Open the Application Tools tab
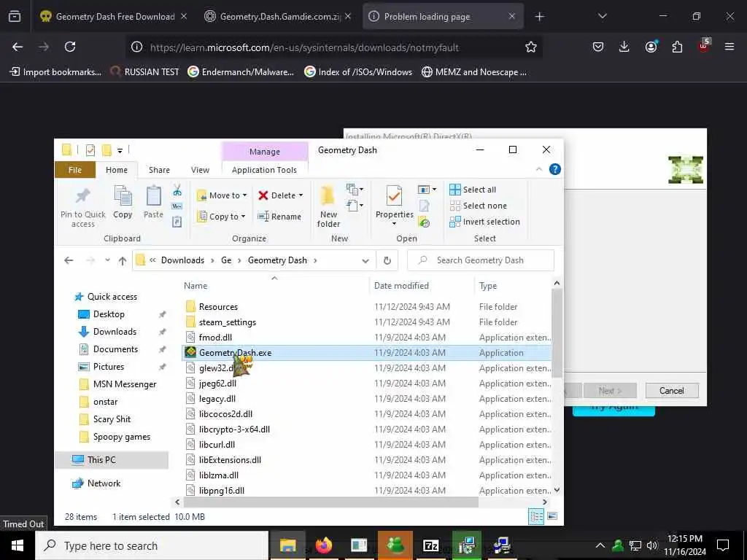The image size is (747, 560). [264, 170]
